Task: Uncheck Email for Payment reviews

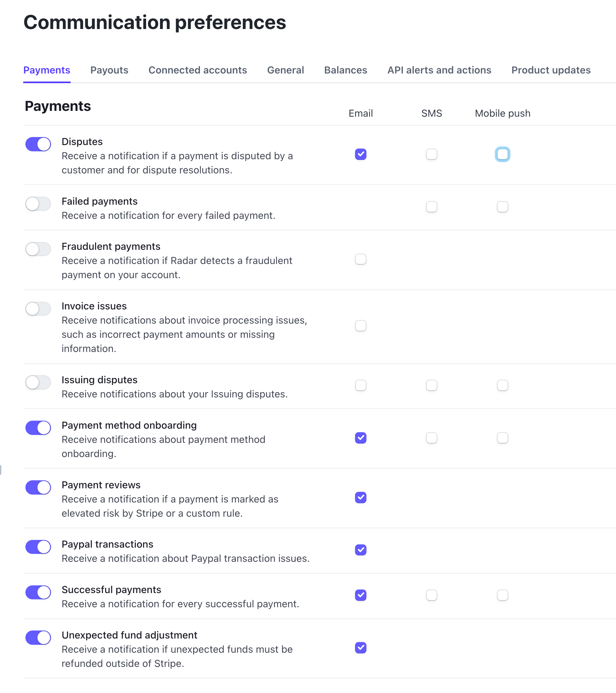Action: 361,497
